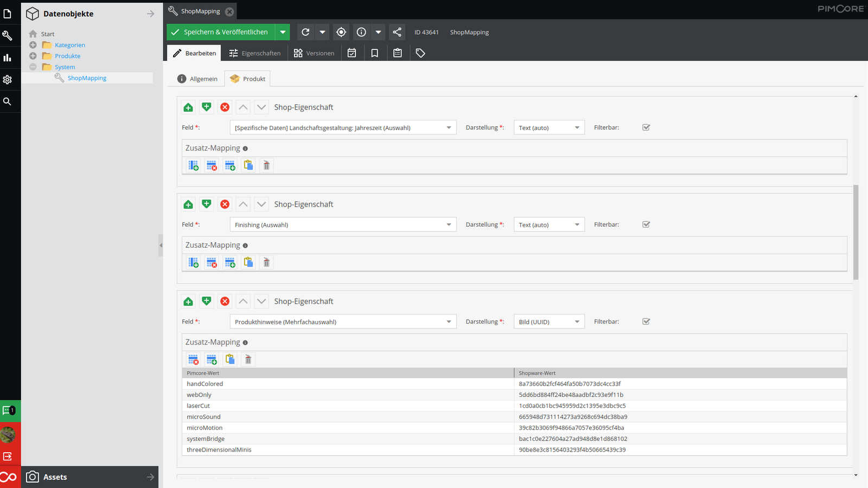Open the Settings gear sidebar icon

8,80
